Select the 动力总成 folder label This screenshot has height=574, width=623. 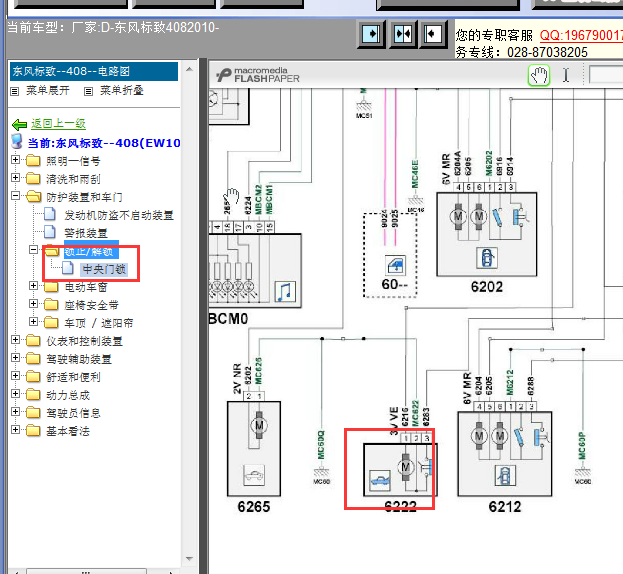click(68, 395)
